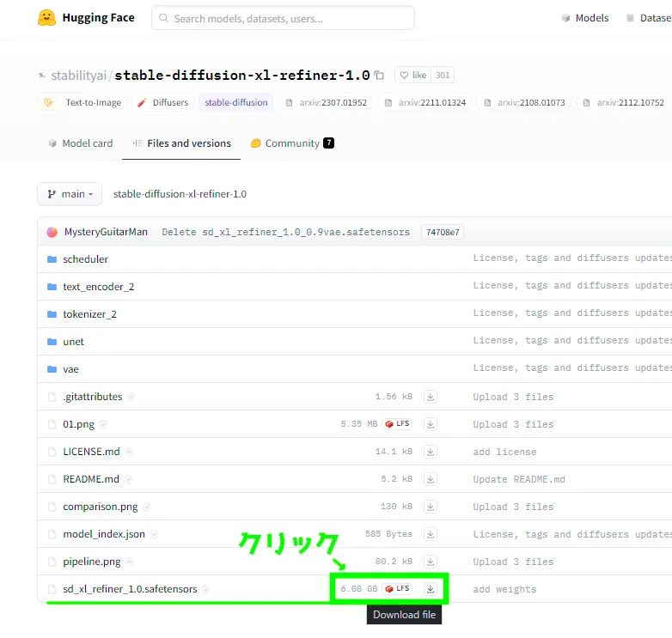
Task: Download the README.md file
Action: coord(431,479)
